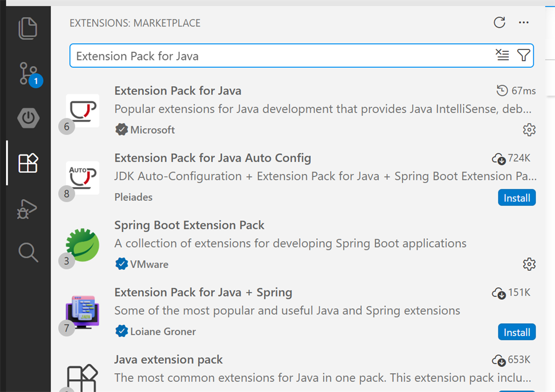The height and width of the screenshot is (392, 555).
Task: Click the 653K download count
Action: (x=511, y=360)
